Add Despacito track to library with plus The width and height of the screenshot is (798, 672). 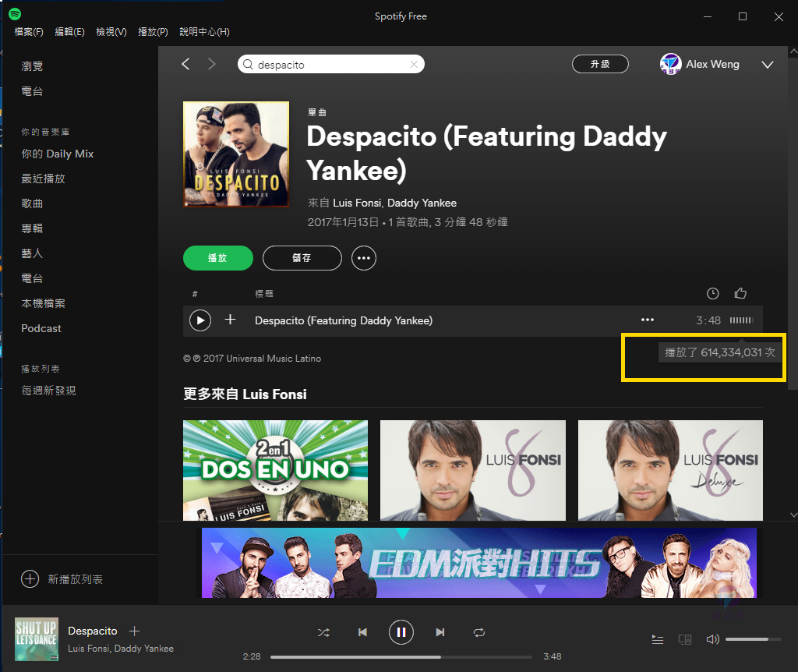click(x=231, y=319)
